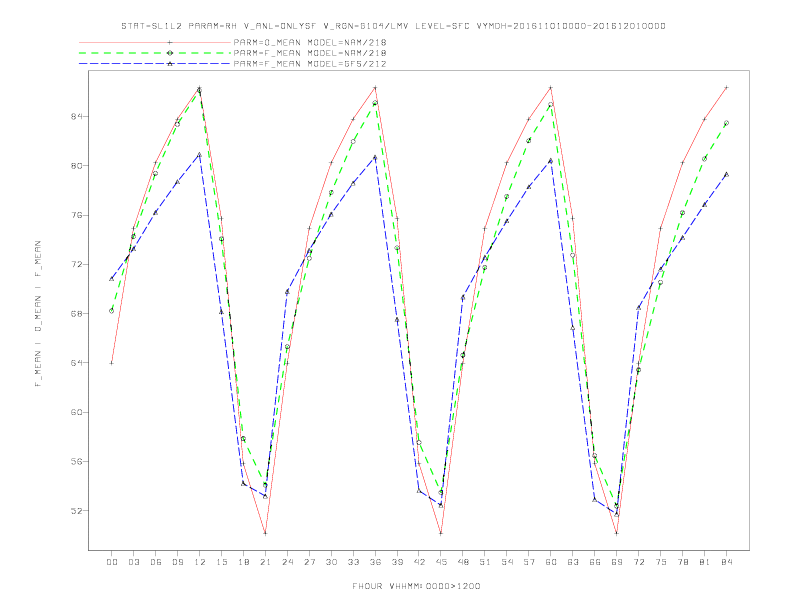Screen dimensions: 792x612
Task: Click x-axis forecast hour label 84
Action: tap(726, 562)
